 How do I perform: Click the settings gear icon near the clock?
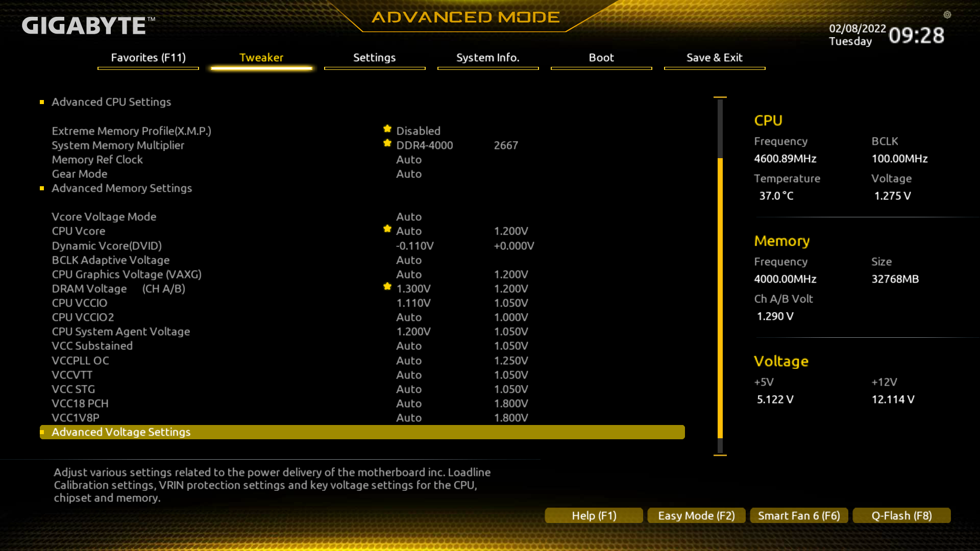947,15
